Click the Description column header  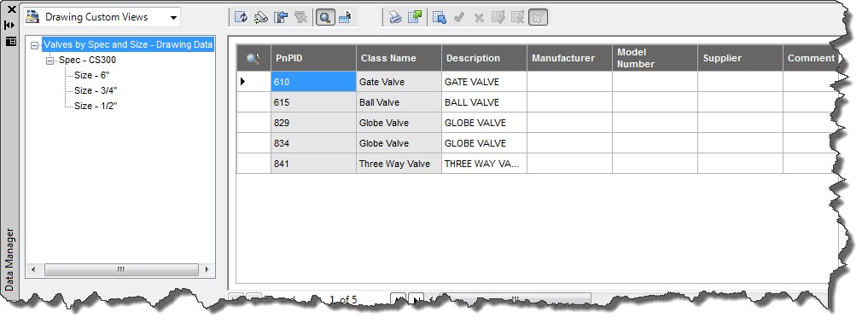pos(485,58)
